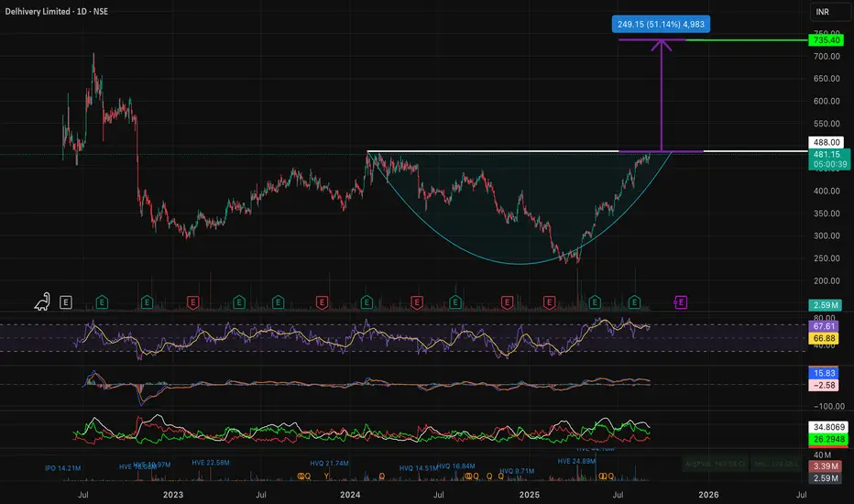Open the green earnings marker of May 2023
The width and height of the screenshot is (854, 504).
(x=238, y=301)
